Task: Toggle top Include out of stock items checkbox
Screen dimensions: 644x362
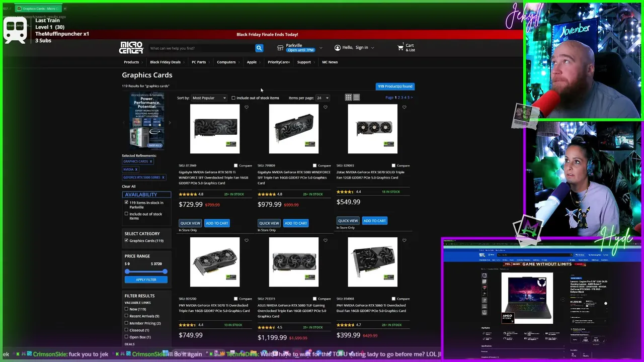Action: (x=233, y=98)
